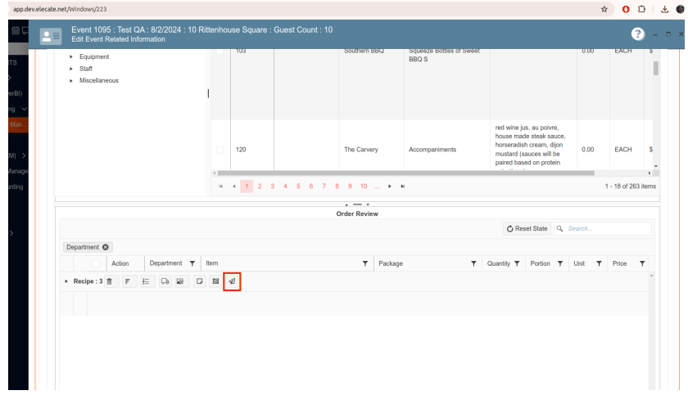Show more pages via ellipsis
The image size is (688, 395).
377,186
